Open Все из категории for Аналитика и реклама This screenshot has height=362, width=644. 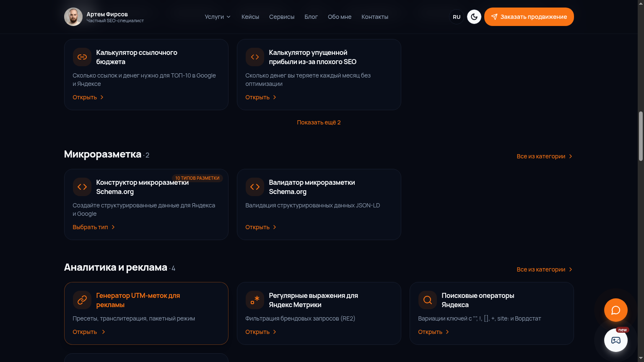545,269
